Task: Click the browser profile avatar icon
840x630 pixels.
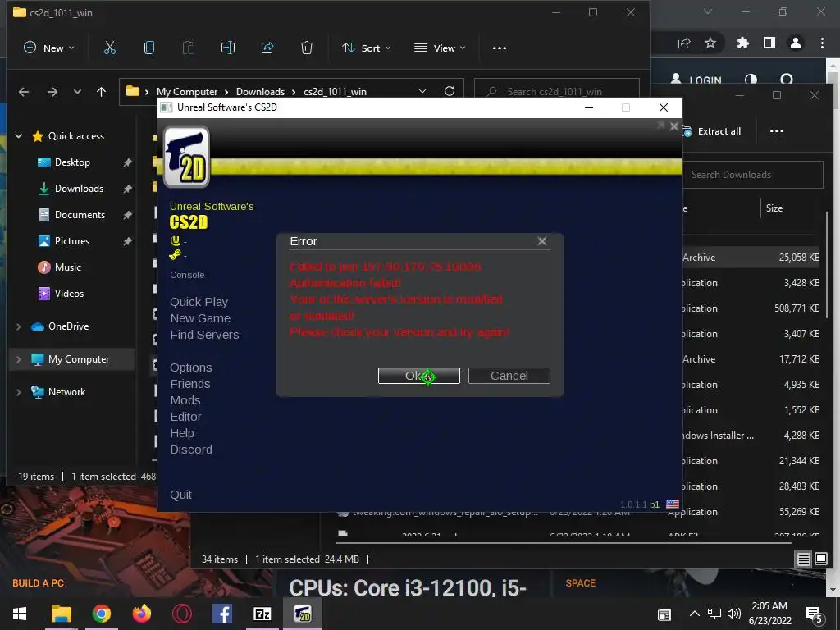Action: (x=796, y=43)
